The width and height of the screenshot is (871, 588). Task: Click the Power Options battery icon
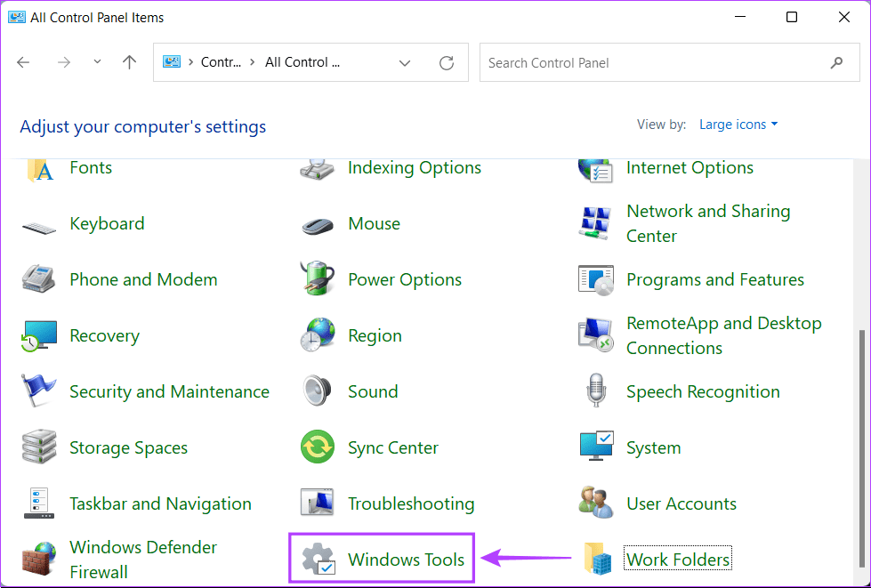pos(317,279)
